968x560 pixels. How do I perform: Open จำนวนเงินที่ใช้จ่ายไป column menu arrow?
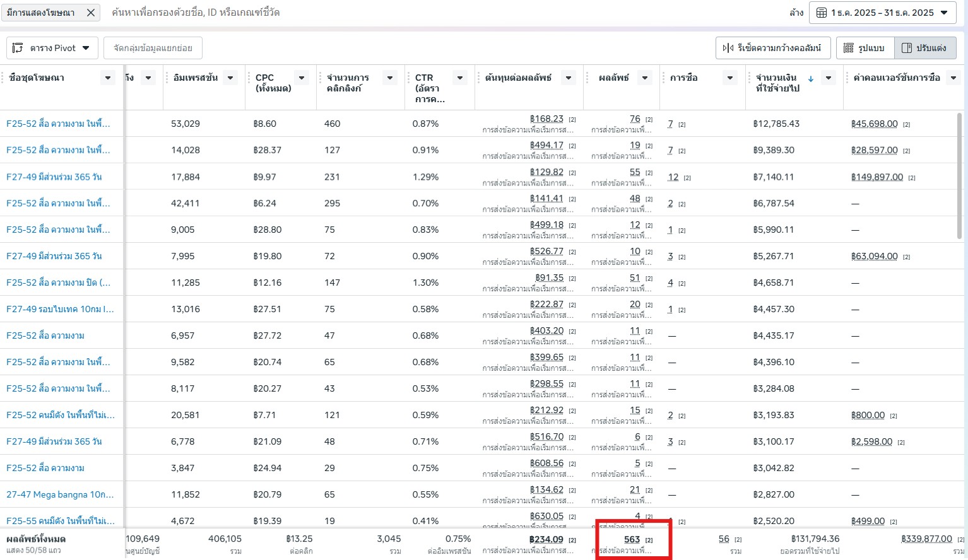tap(829, 78)
